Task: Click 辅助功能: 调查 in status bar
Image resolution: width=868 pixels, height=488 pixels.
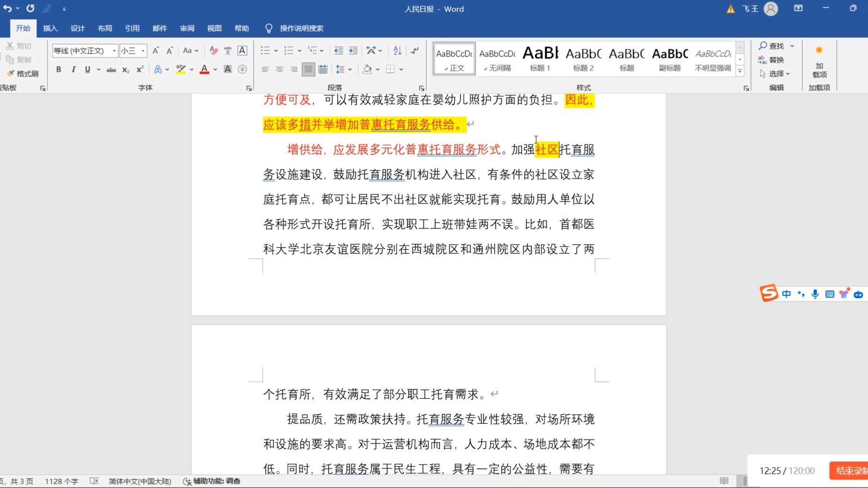Action: coord(212,481)
